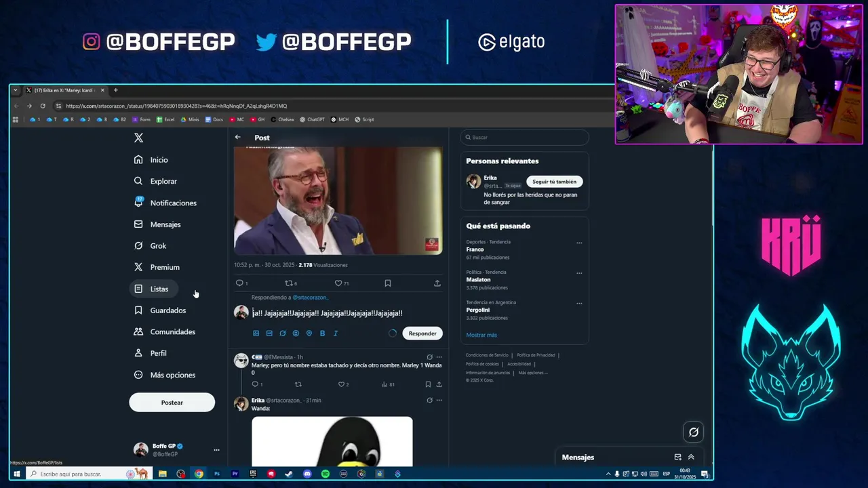This screenshot has height=488, width=868.
Task: Play the laughing man video thumbnail
Action: [x=338, y=201]
